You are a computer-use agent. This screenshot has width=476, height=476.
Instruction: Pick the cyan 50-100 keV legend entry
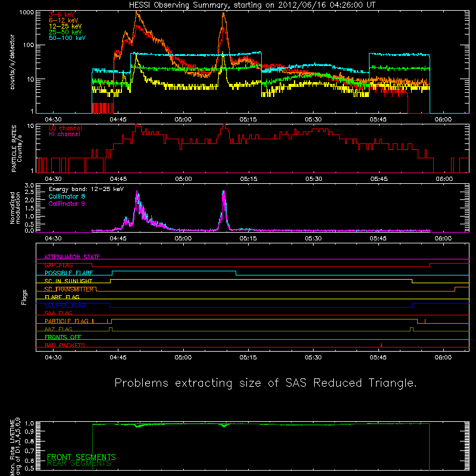pos(67,38)
